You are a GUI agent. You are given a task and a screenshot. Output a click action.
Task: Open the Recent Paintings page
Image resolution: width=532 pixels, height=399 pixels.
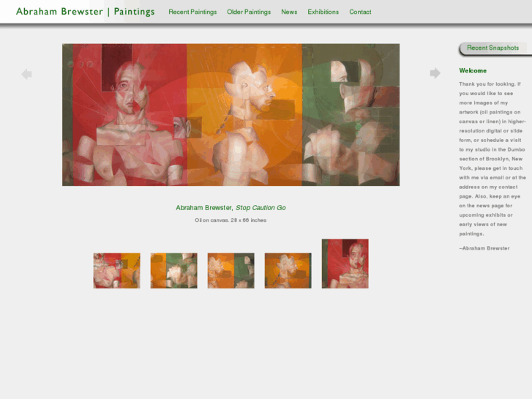point(192,12)
